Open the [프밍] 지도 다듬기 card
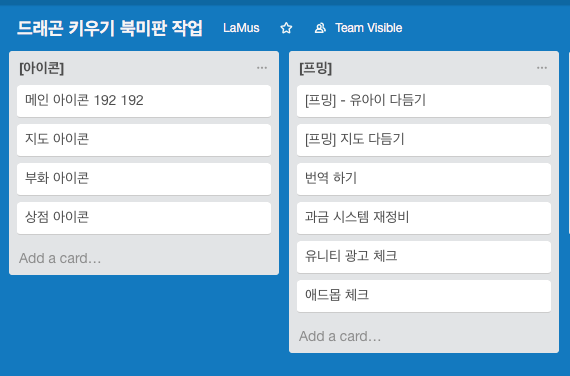This screenshot has height=376, width=570. tap(424, 140)
